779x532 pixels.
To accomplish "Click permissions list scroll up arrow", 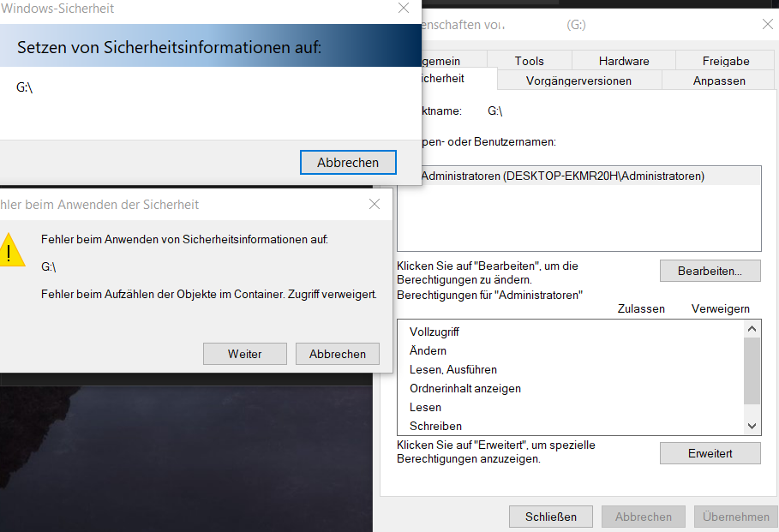I will [x=752, y=329].
